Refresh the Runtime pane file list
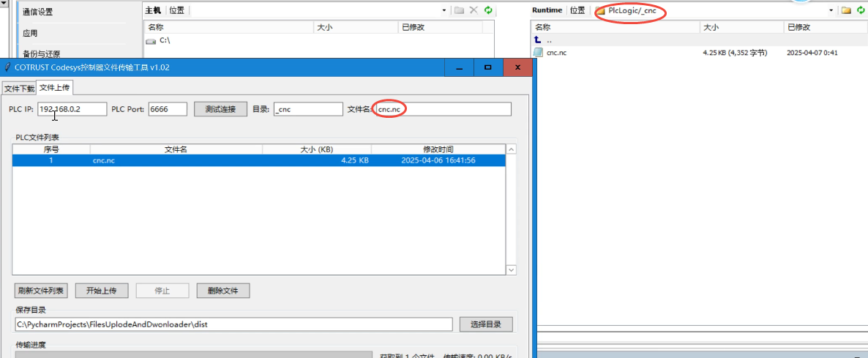The width and height of the screenshot is (868, 358). click(x=862, y=10)
